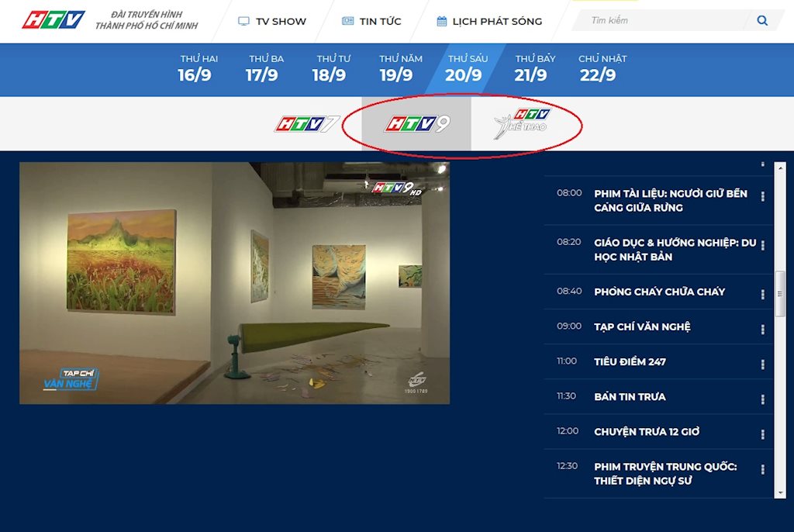Select the HTV7 channel logo
Viewport: 794px width, 532px height.
pyautogui.click(x=307, y=124)
